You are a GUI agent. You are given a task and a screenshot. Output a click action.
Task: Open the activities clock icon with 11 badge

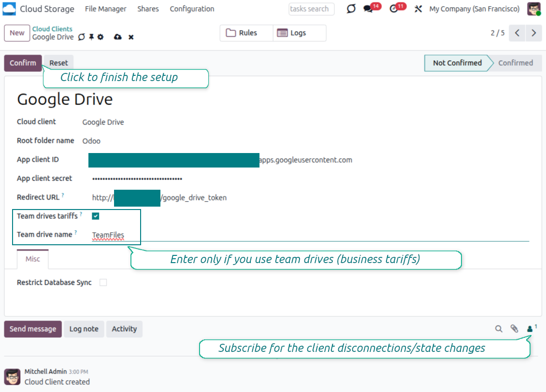(x=394, y=9)
